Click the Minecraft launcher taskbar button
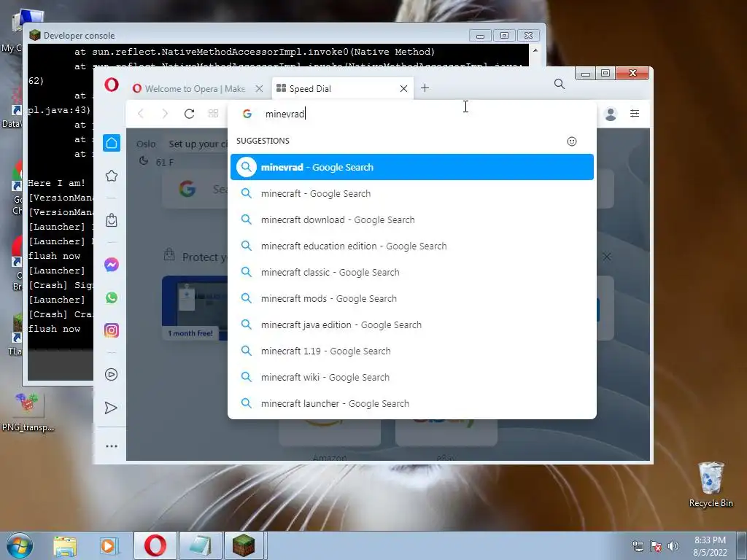This screenshot has height=560, width=747. click(244, 545)
